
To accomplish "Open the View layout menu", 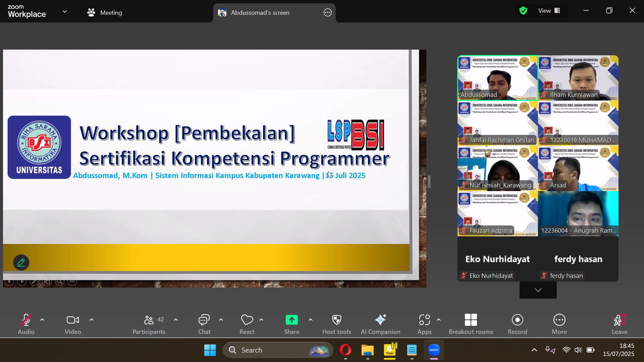I will 549,11.
